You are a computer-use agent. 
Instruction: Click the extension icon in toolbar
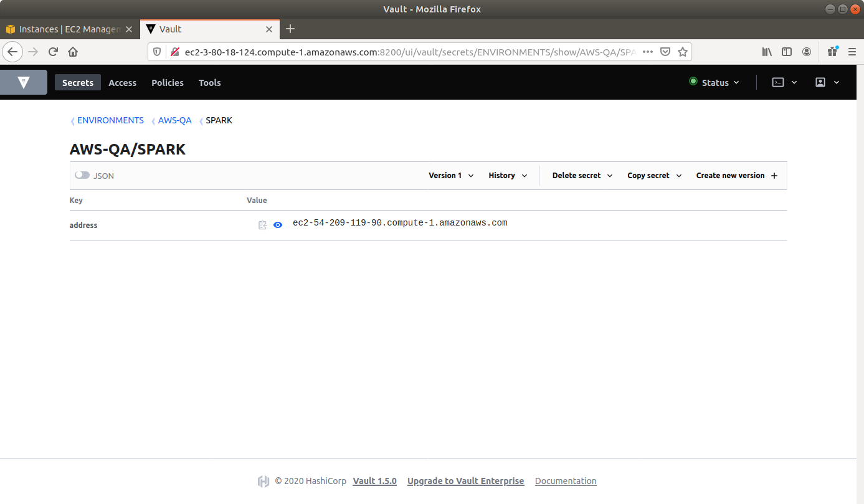click(x=832, y=52)
